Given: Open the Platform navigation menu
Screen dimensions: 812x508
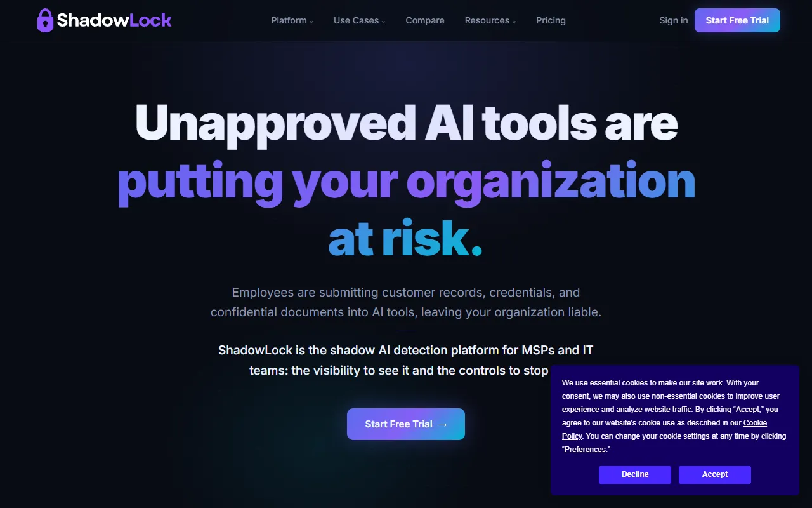Looking at the screenshot, I should pyautogui.click(x=292, y=20).
